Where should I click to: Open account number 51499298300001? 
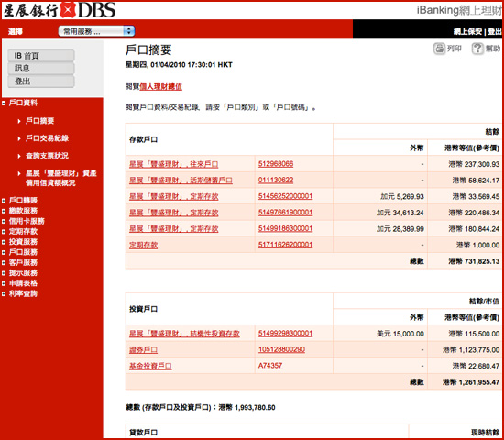(x=285, y=334)
